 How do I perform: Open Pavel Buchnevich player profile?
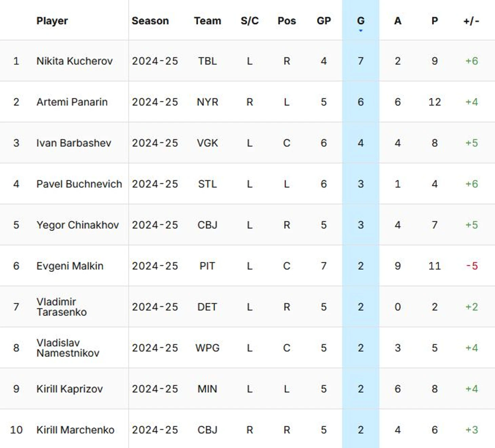[x=79, y=184]
